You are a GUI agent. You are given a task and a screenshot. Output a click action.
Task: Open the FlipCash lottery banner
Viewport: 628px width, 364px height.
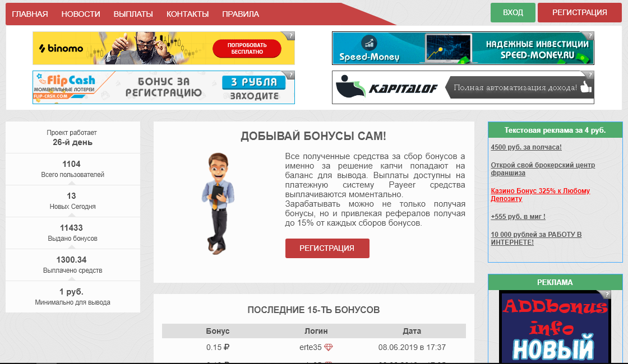tap(163, 87)
